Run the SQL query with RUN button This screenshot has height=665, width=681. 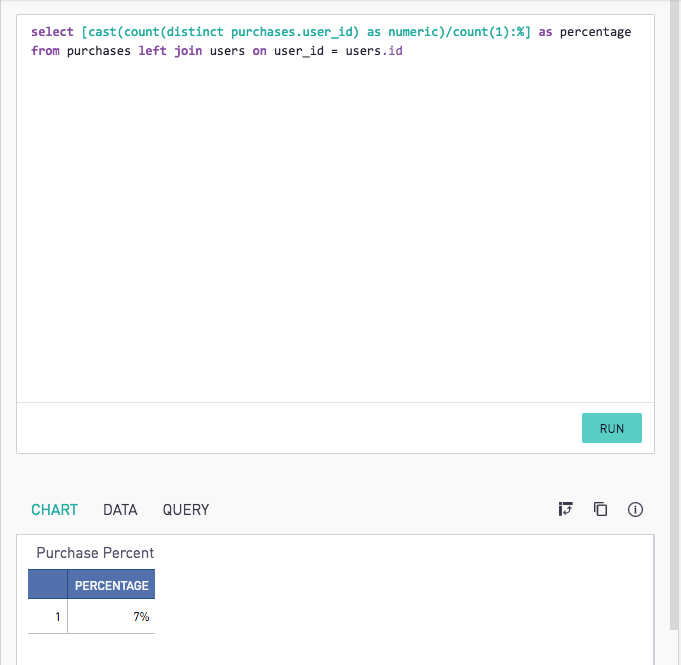612,428
